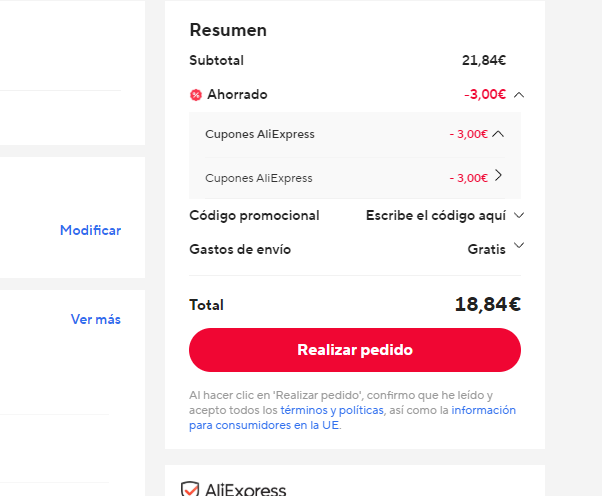Click 'Escribe el código aquí' promo field
The width and height of the screenshot is (602, 496).
tap(436, 215)
